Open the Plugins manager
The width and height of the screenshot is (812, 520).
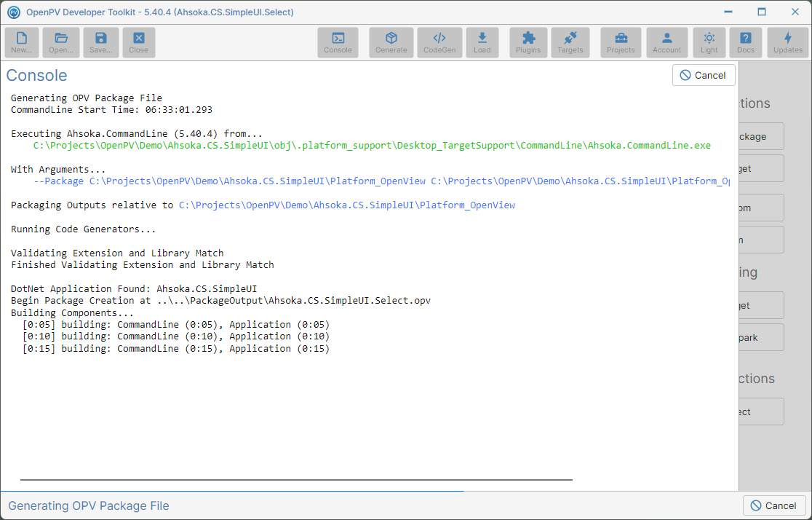pos(528,42)
